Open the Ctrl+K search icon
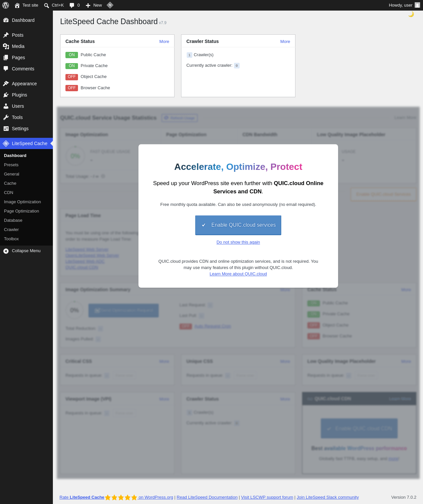The image size is (423, 504). [47, 5]
